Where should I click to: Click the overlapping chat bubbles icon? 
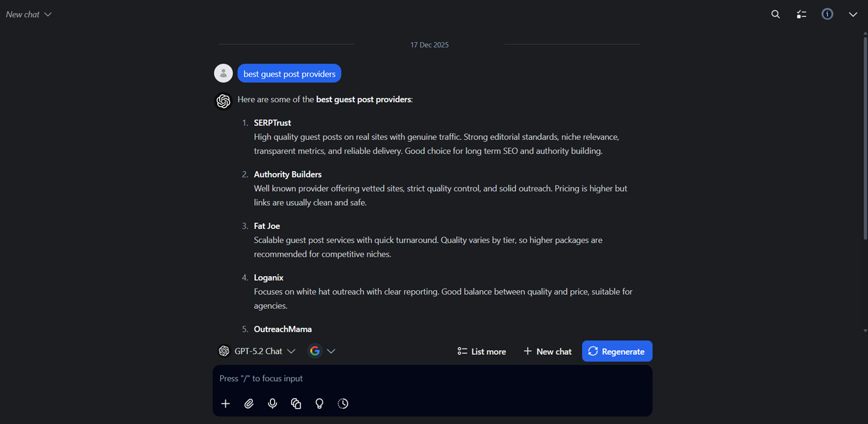click(x=296, y=403)
